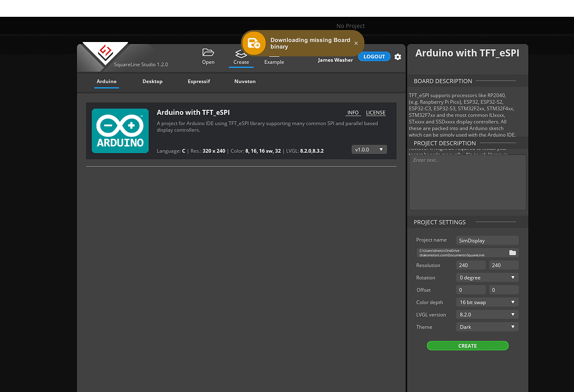
Task: Open application settings via the gear icon
Action: [x=397, y=57]
